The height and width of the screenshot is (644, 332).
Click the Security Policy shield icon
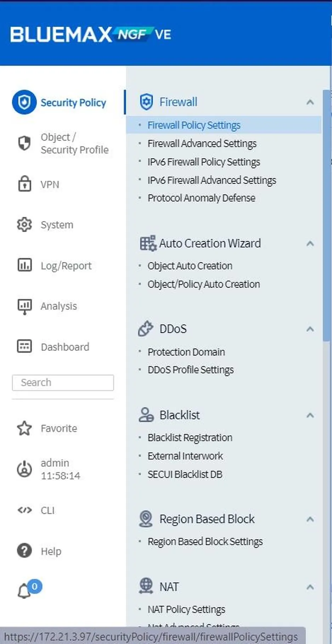[24, 102]
